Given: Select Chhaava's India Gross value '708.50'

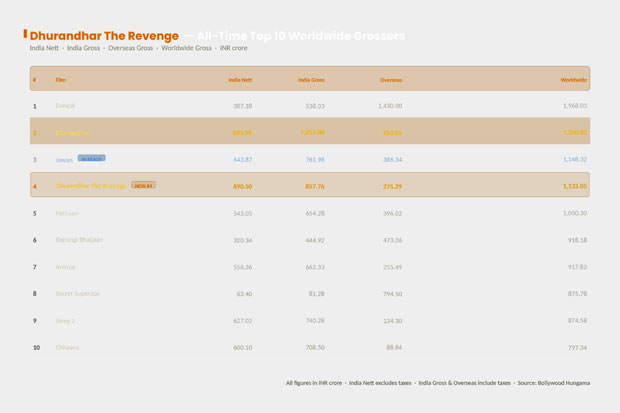Looking at the screenshot, I should [315, 347].
